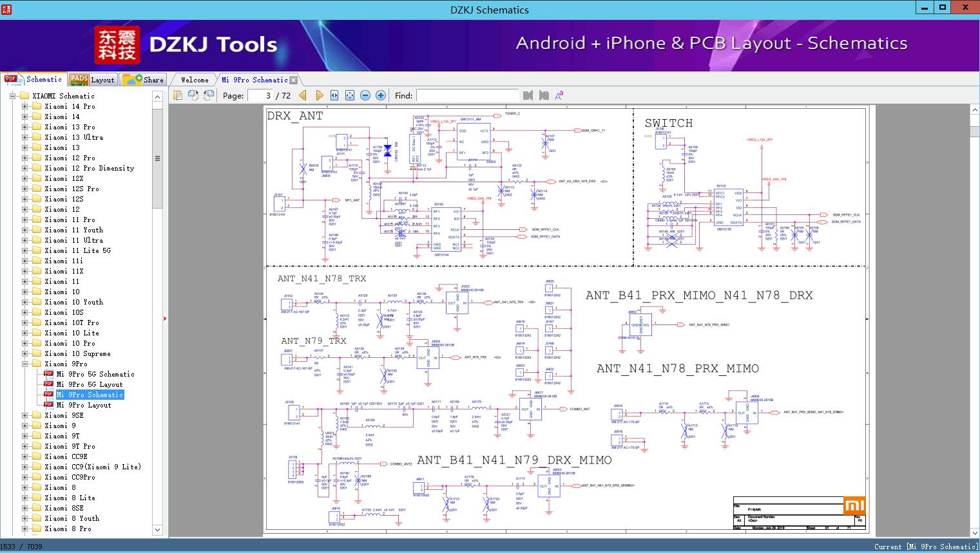Screen dimensions: 980x553
Task: Switch to the Layout tab
Action: point(92,80)
